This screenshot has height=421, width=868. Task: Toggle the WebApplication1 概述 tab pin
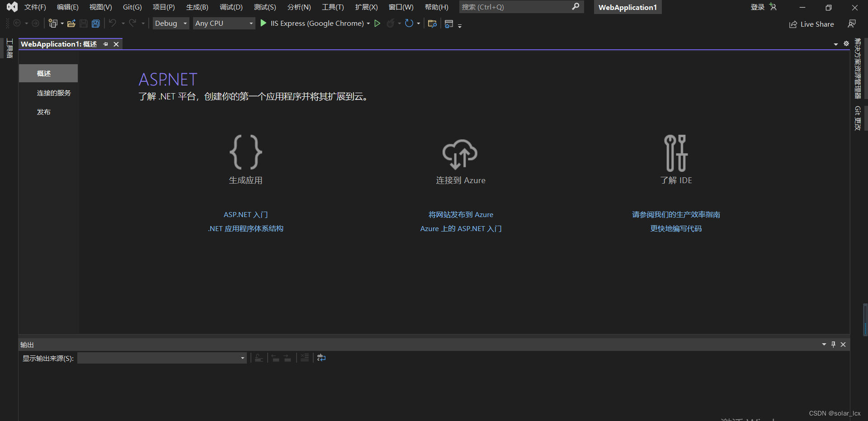point(105,44)
